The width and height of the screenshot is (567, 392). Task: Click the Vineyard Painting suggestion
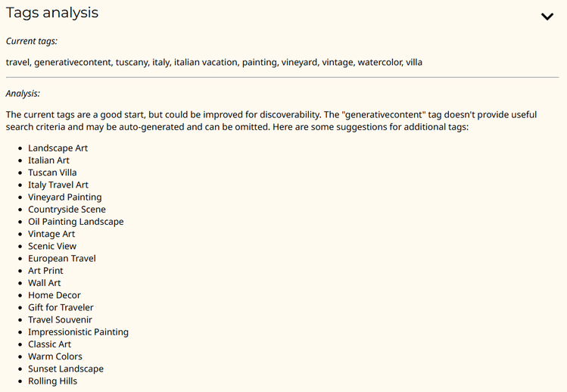(65, 197)
